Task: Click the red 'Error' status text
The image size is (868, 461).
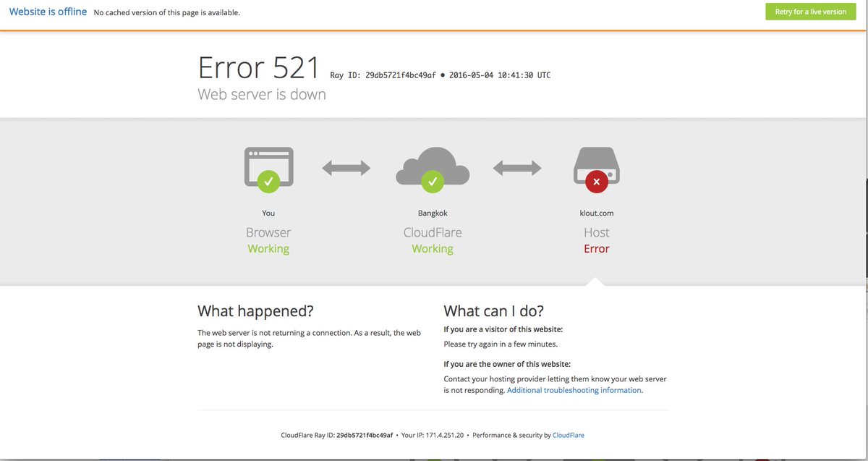Action: pyautogui.click(x=597, y=249)
